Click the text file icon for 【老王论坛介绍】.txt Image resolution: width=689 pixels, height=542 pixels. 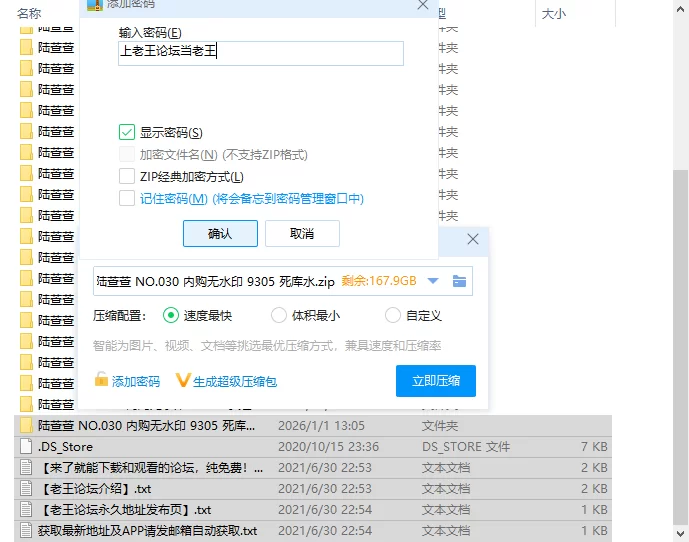click(26, 488)
